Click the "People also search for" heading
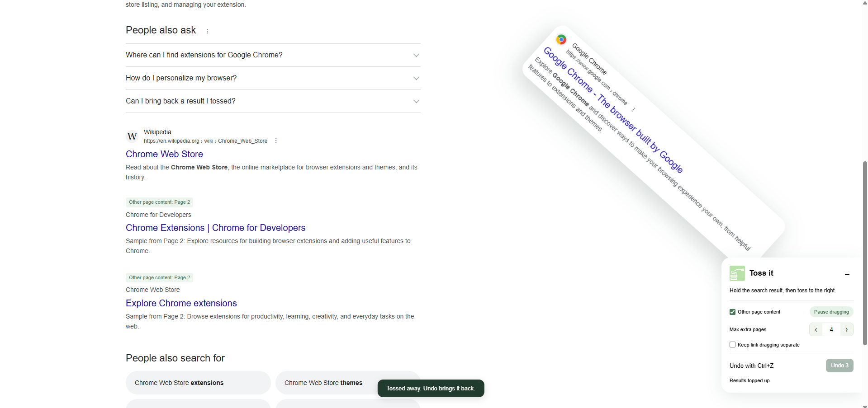 [x=175, y=358]
